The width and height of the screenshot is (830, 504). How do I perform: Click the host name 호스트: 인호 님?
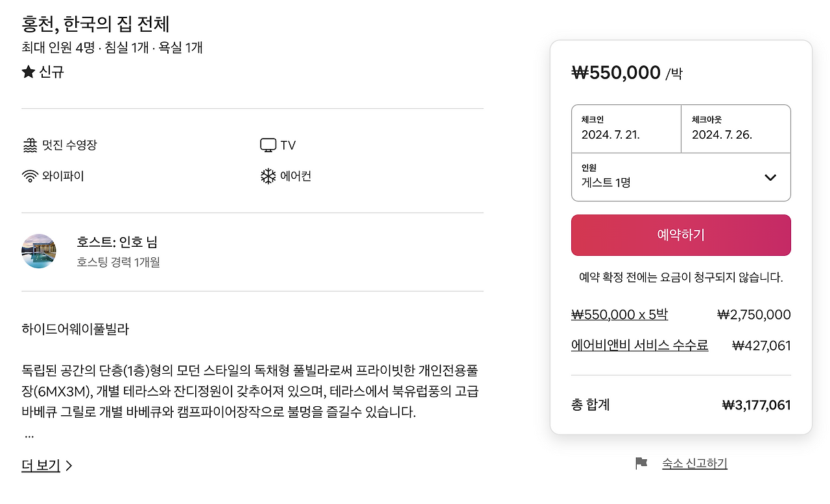117,242
